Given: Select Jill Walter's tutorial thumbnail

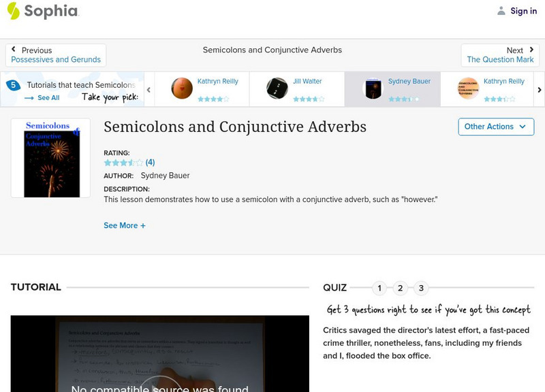Looking at the screenshot, I should point(279,89).
